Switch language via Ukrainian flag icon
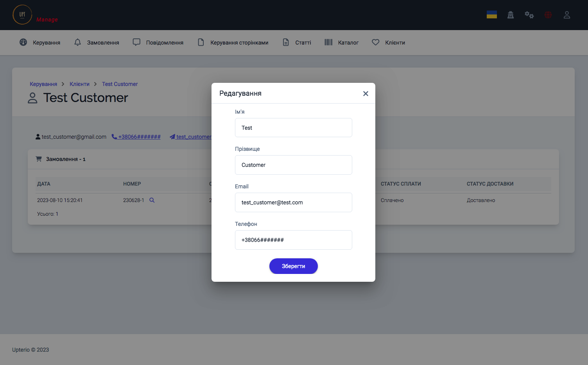This screenshot has height=365, width=588. click(x=492, y=15)
